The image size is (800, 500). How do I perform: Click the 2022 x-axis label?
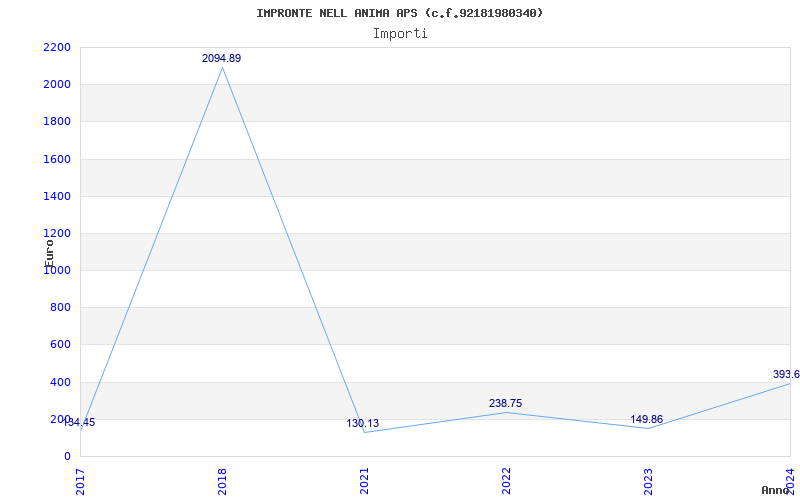click(x=506, y=481)
